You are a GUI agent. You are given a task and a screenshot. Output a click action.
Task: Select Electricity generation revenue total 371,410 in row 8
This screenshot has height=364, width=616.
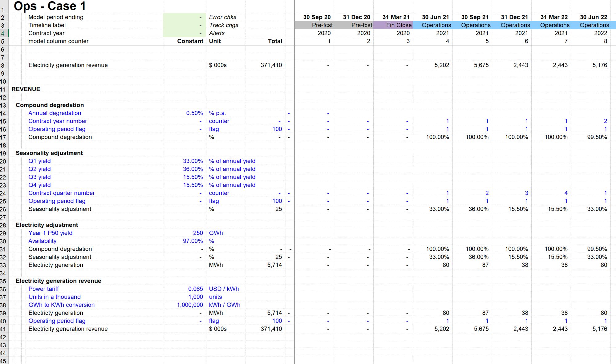pos(271,65)
